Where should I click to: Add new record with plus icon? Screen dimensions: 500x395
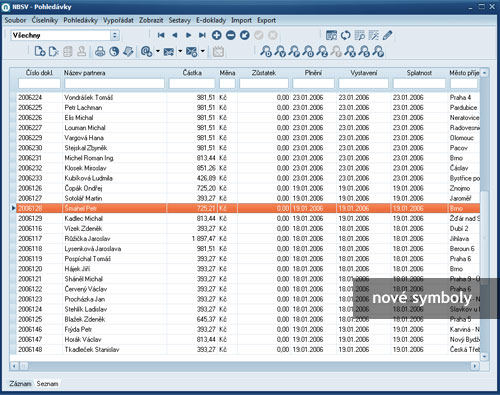217,35
